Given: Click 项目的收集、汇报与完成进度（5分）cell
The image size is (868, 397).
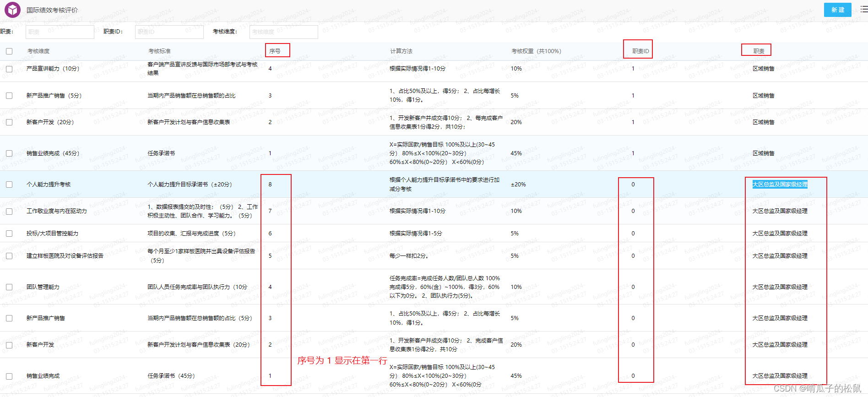Looking at the screenshot, I should tap(191, 234).
